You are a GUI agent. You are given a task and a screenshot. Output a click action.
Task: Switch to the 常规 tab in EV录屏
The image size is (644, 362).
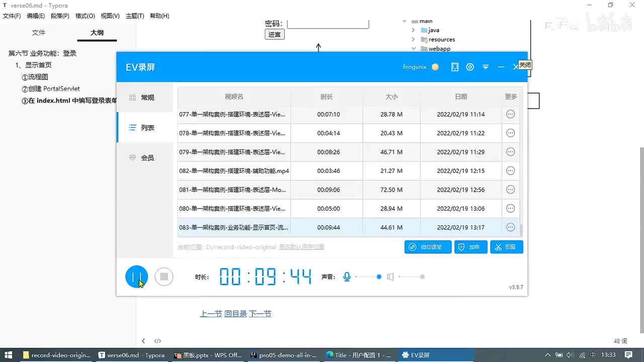click(x=145, y=98)
